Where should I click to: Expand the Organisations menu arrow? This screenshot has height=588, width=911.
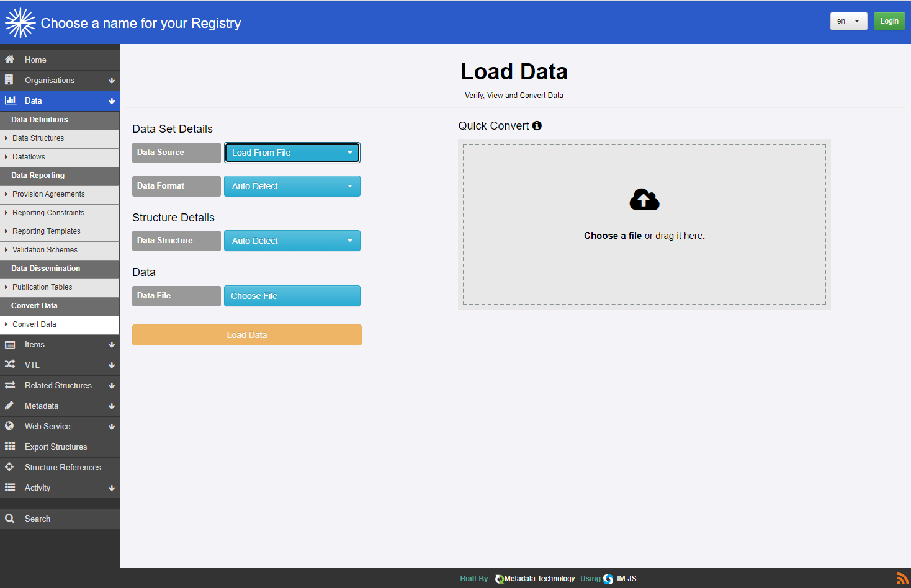(x=112, y=81)
